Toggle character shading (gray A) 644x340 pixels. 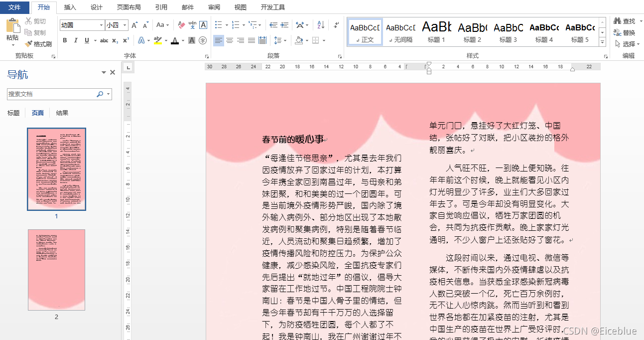tap(192, 40)
